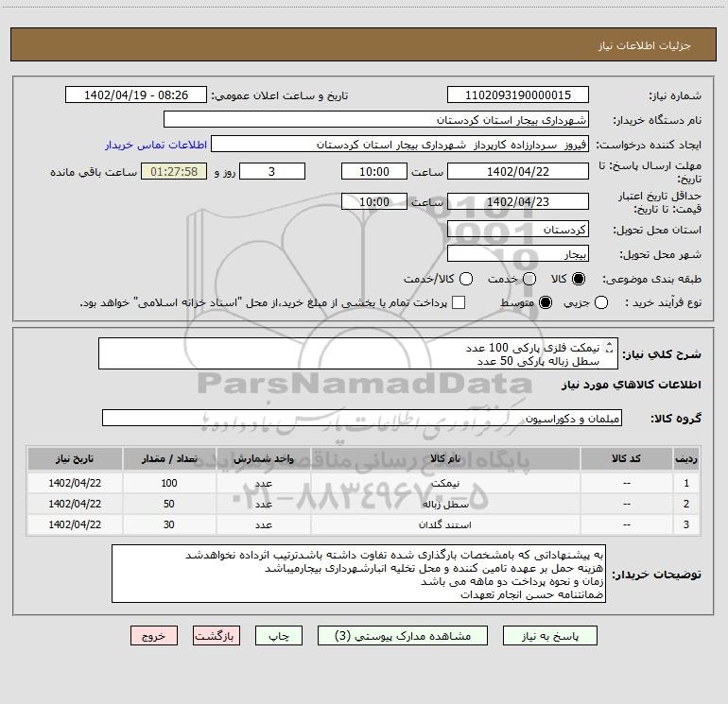Click the general description scroll arrows
Image resolution: width=728 pixels, height=704 pixels.
[609, 348]
